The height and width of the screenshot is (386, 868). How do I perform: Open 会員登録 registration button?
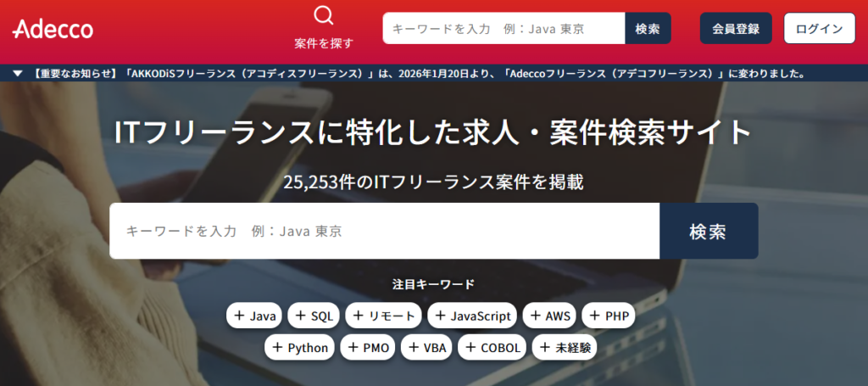pos(736,28)
